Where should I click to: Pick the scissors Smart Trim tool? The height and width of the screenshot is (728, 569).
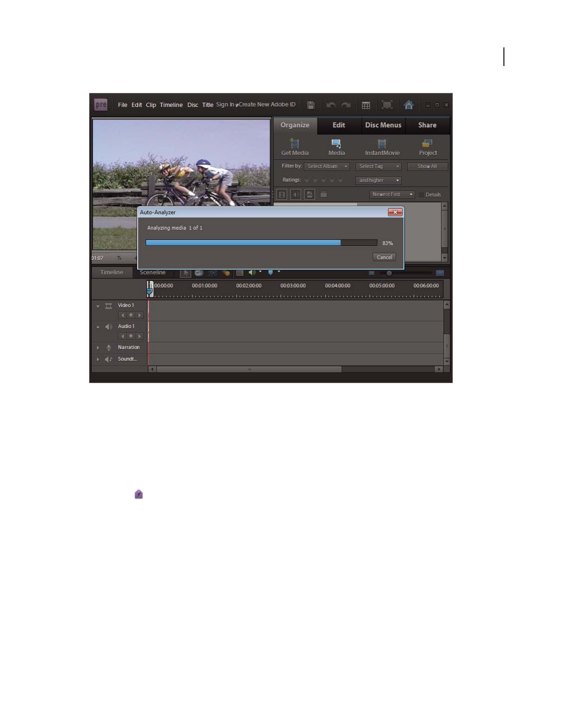[212, 273]
